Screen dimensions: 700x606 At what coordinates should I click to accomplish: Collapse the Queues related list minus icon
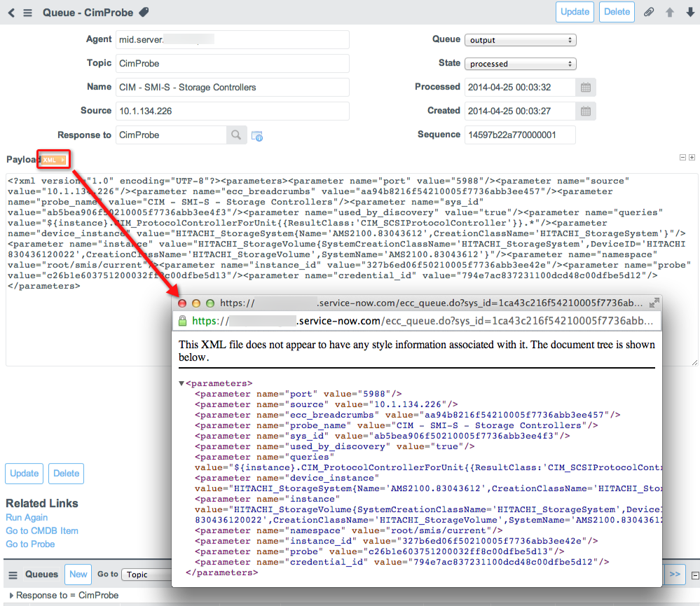point(695,576)
